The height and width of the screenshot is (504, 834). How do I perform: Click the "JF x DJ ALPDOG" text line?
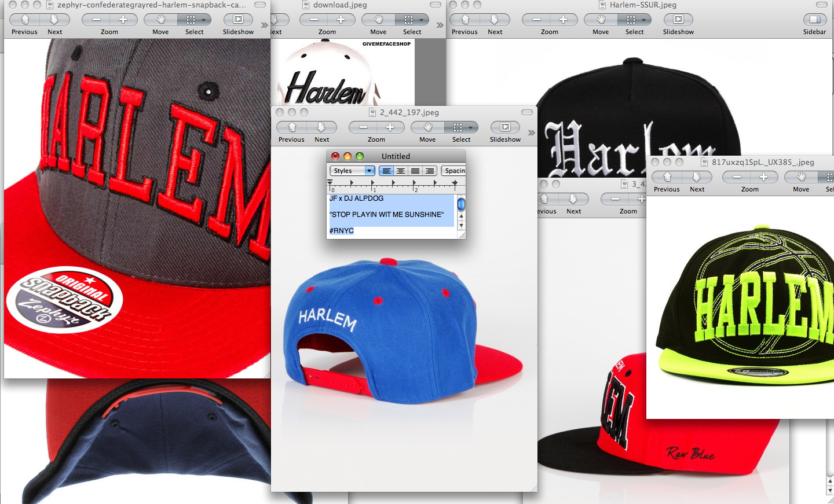point(356,198)
